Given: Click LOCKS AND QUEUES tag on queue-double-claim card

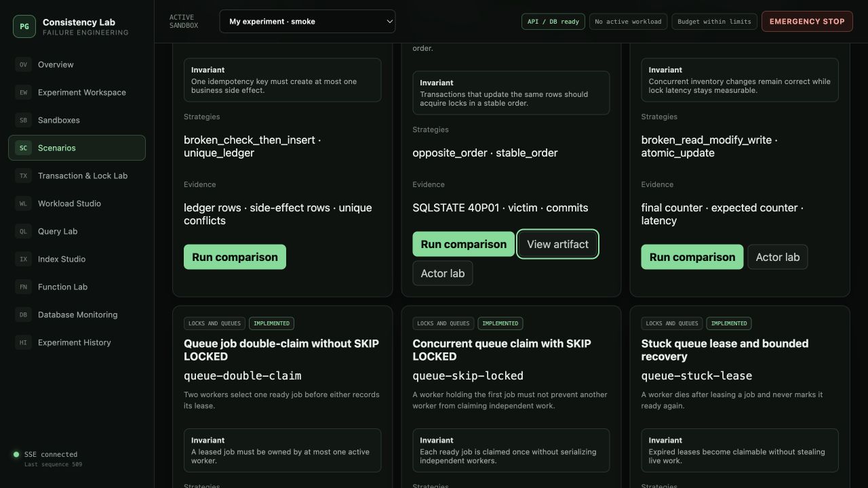Looking at the screenshot, I should pos(214,323).
